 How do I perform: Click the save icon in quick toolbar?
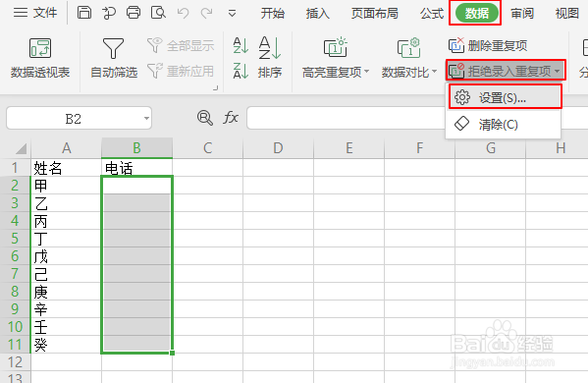(84, 13)
